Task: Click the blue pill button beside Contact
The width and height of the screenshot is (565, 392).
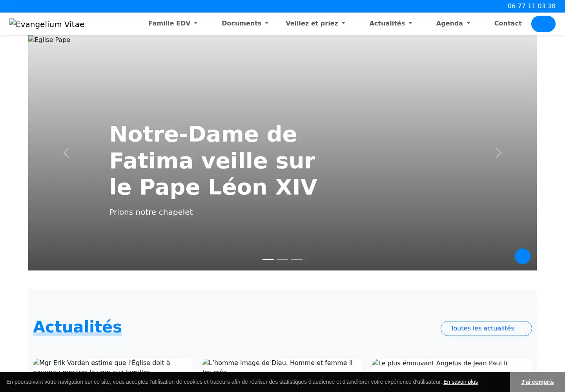Action: click(x=543, y=24)
